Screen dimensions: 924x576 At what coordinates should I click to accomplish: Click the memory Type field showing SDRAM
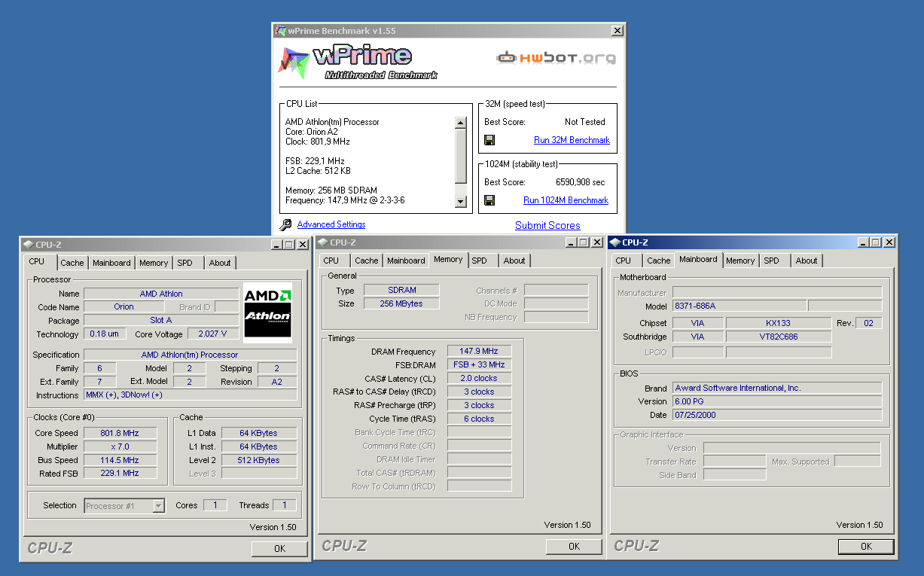click(401, 290)
